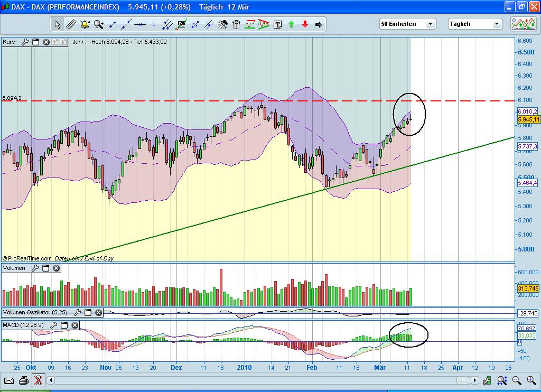Screen dimensions: 541x392
Task: Zoom out the chart horizontally
Action: coord(517,380)
